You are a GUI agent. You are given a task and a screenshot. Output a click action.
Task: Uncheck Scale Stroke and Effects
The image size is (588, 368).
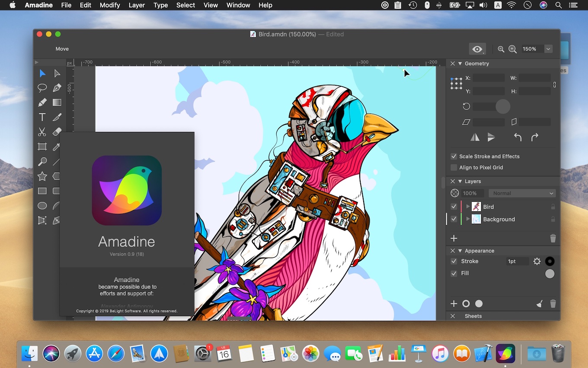coord(454,156)
